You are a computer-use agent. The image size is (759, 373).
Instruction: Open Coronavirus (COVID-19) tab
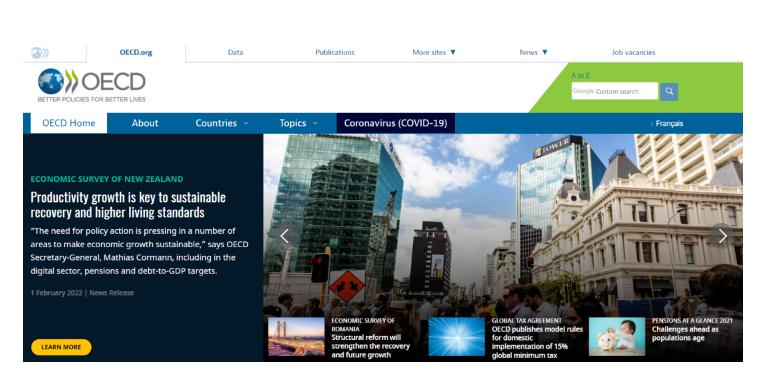[395, 123]
